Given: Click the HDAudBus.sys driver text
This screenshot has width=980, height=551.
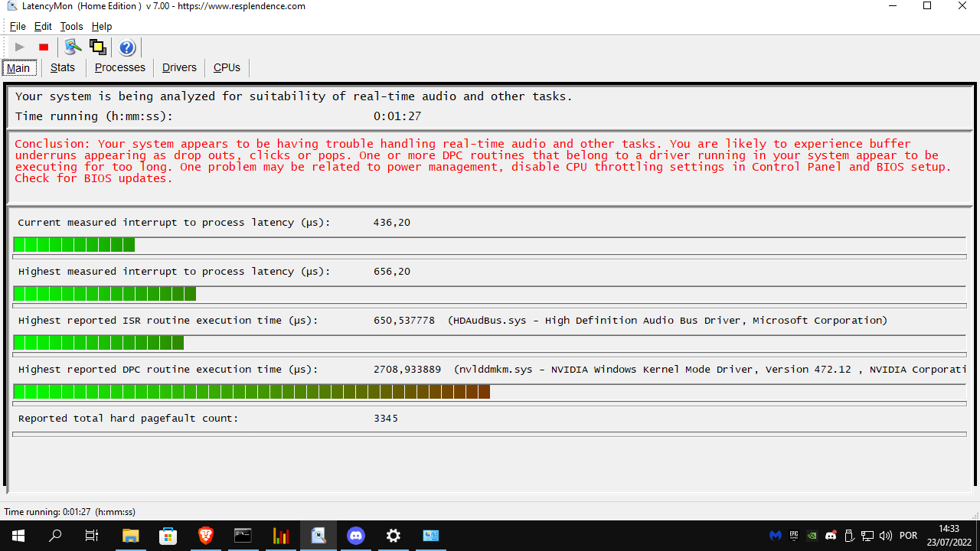Looking at the screenshot, I should pyautogui.click(x=668, y=321).
